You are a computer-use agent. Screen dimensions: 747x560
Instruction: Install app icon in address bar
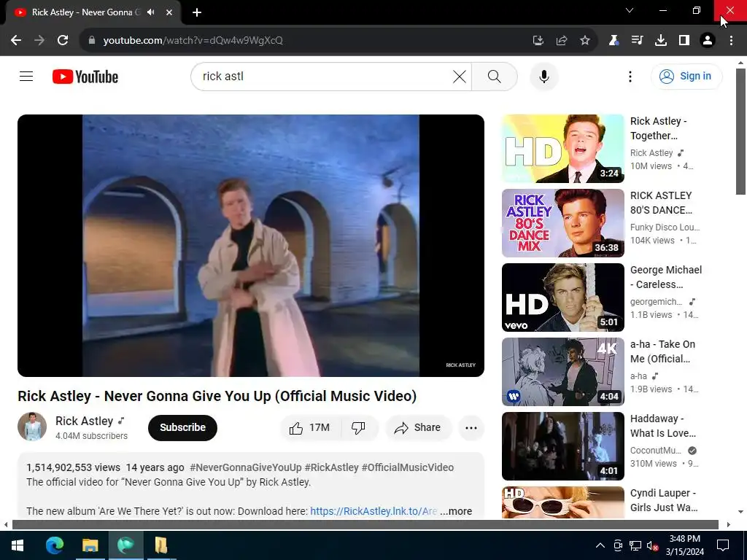coord(538,41)
